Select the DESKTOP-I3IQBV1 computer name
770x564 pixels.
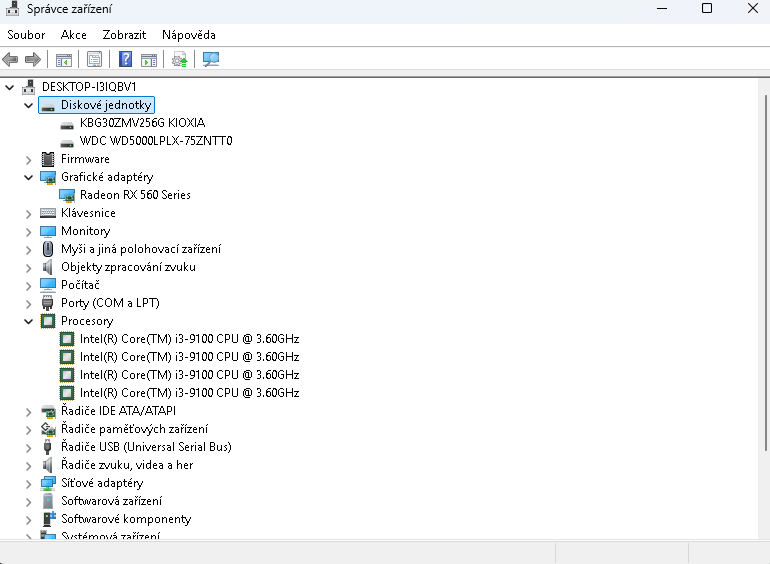click(x=89, y=87)
